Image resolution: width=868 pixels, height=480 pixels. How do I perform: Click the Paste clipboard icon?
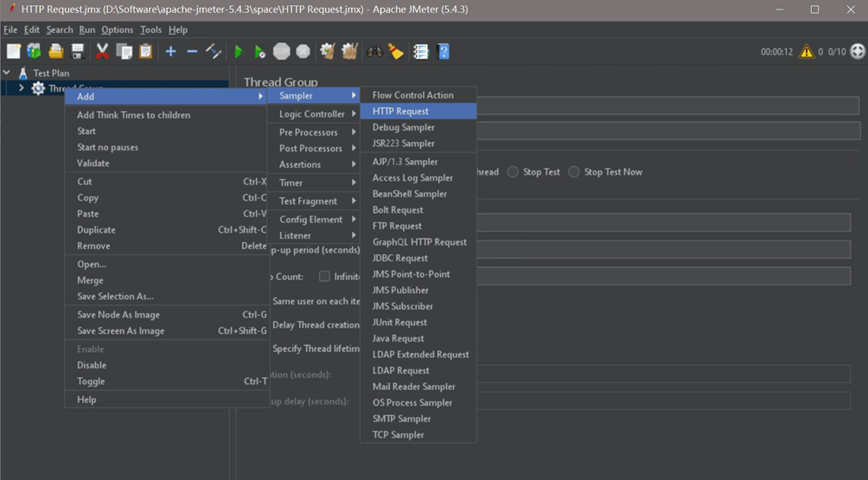point(145,52)
